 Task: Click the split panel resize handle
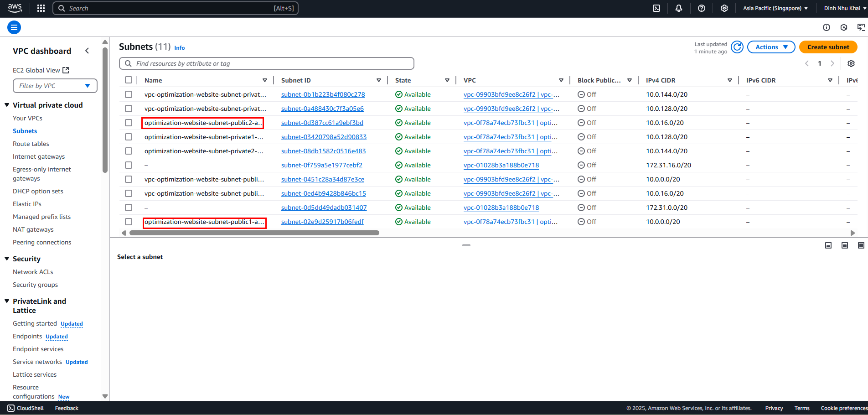pos(466,245)
